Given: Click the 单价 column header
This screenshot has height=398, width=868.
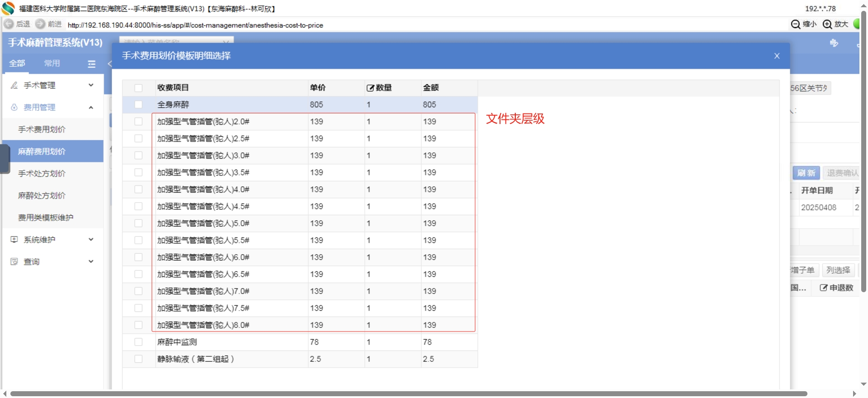Looking at the screenshot, I should click(x=318, y=88).
